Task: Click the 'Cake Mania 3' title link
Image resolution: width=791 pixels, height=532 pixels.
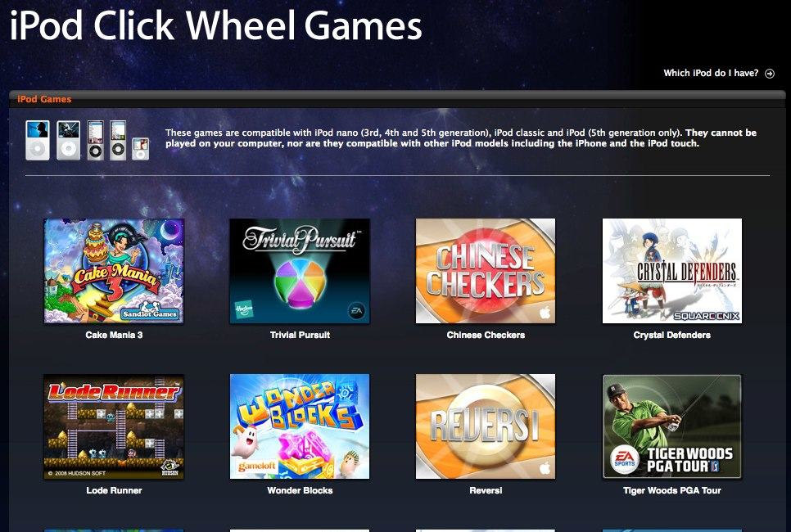Action: click(114, 335)
